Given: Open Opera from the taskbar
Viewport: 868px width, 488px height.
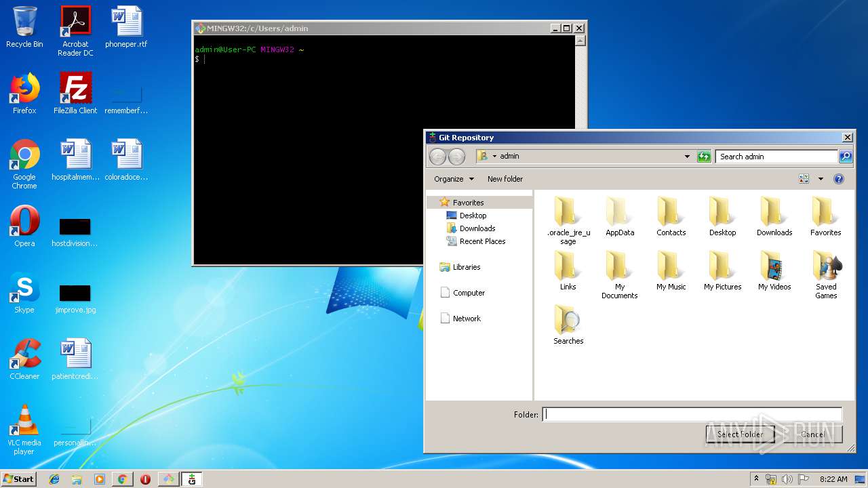Looking at the screenshot, I should pos(145,479).
